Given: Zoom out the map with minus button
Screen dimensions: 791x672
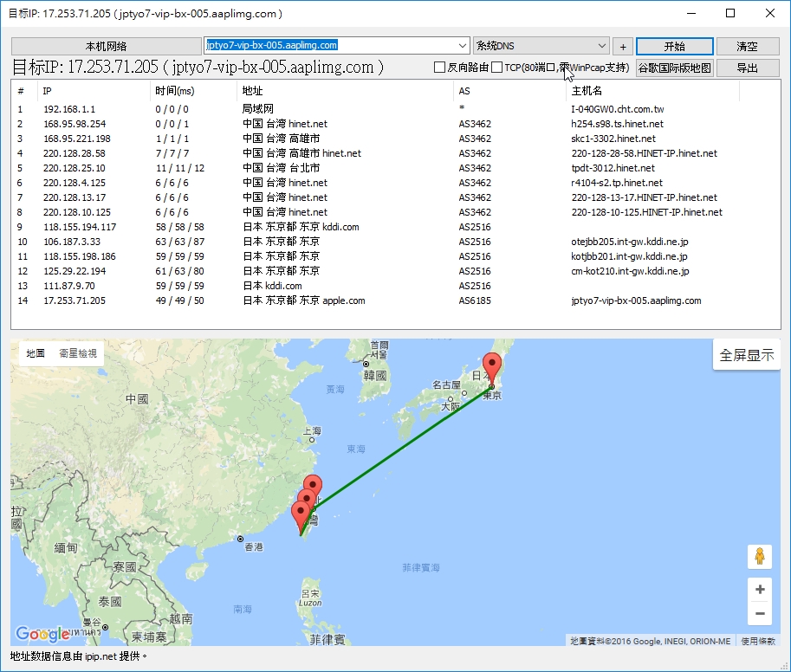Looking at the screenshot, I should tap(760, 613).
